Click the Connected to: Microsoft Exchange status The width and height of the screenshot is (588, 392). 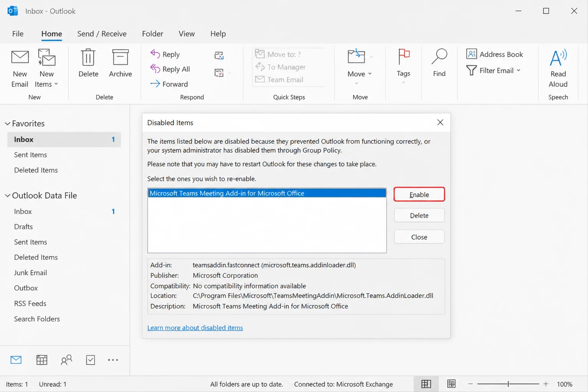(x=343, y=384)
